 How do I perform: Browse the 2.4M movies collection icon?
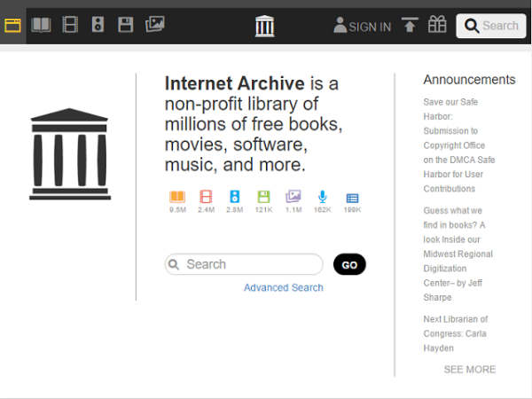[206, 198]
